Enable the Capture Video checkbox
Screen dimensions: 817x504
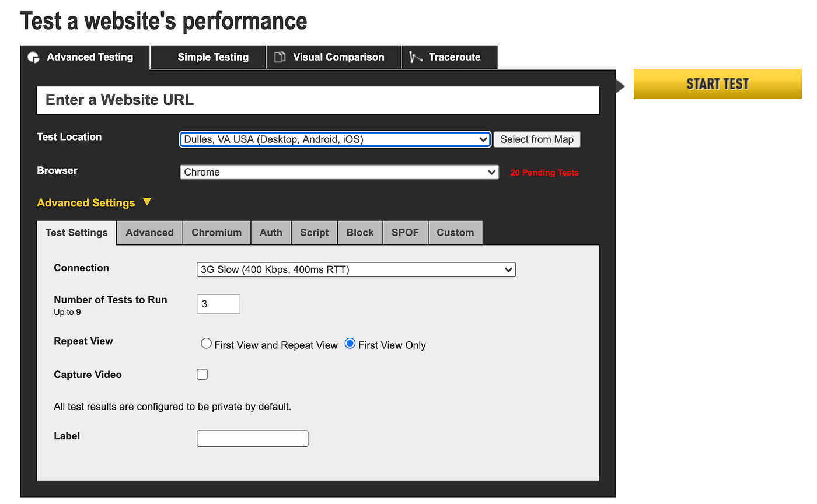click(x=202, y=374)
